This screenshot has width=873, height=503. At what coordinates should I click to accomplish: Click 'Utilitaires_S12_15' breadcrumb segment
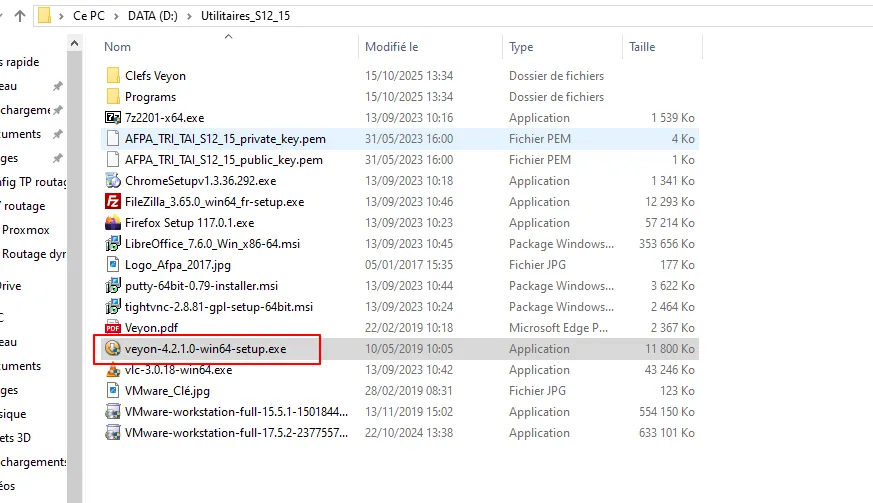tap(246, 16)
